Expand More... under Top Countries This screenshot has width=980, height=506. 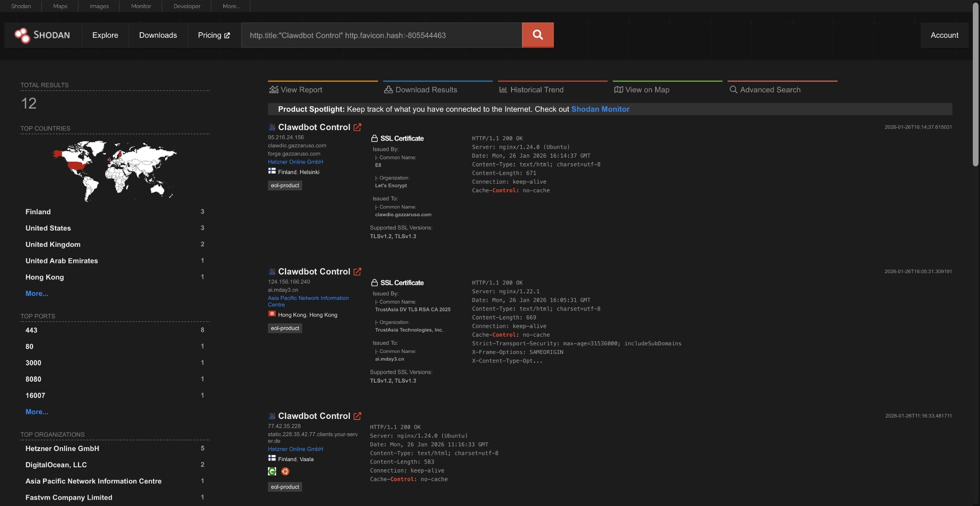(37, 294)
